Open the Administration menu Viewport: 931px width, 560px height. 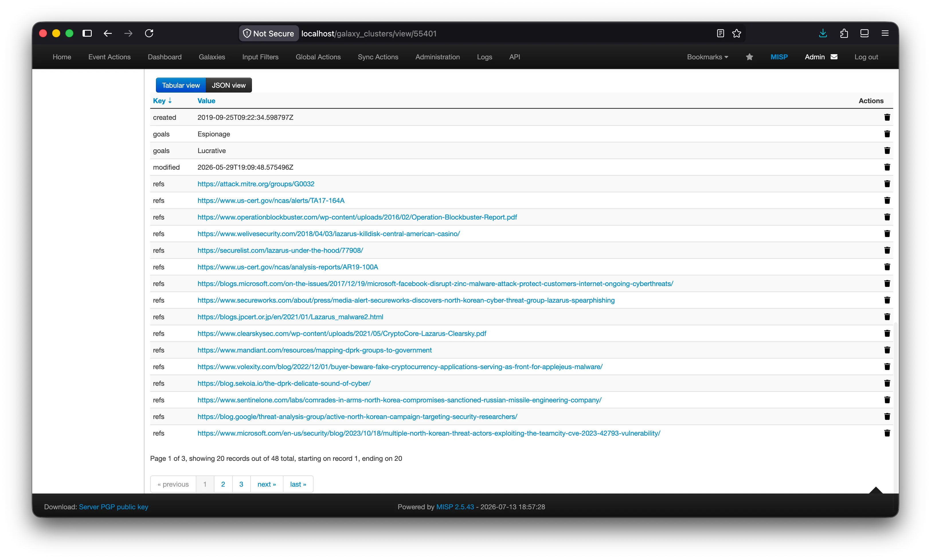coord(437,57)
